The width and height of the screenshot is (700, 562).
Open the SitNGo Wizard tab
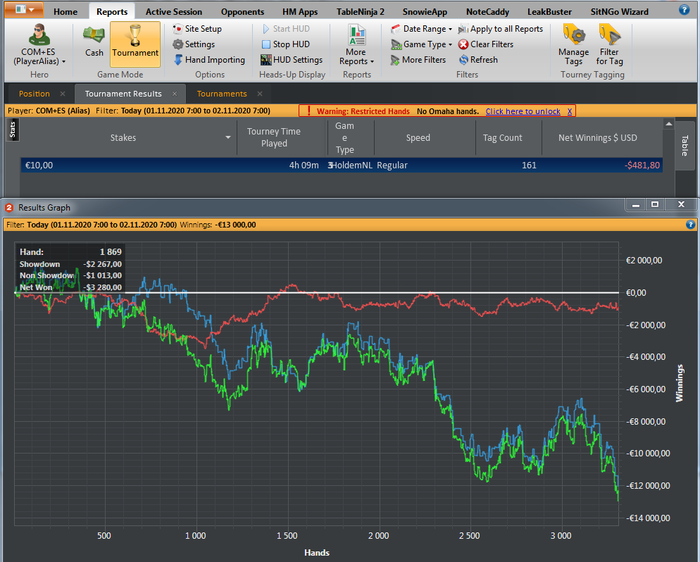pyautogui.click(x=619, y=12)
